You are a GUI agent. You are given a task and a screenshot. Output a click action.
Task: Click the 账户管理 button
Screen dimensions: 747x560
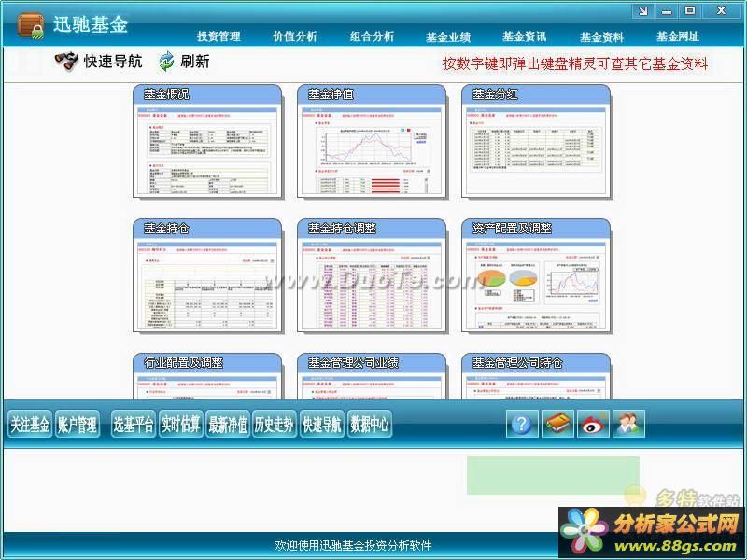click(x=78, y=424)
